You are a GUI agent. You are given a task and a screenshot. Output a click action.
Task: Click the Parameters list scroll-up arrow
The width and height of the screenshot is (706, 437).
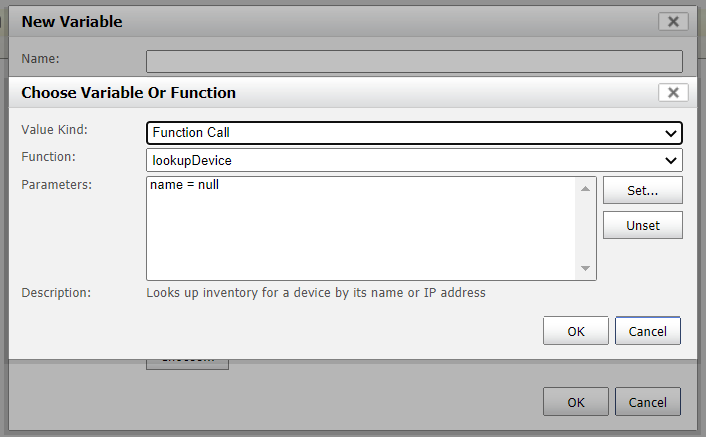[x=585, y=189]
